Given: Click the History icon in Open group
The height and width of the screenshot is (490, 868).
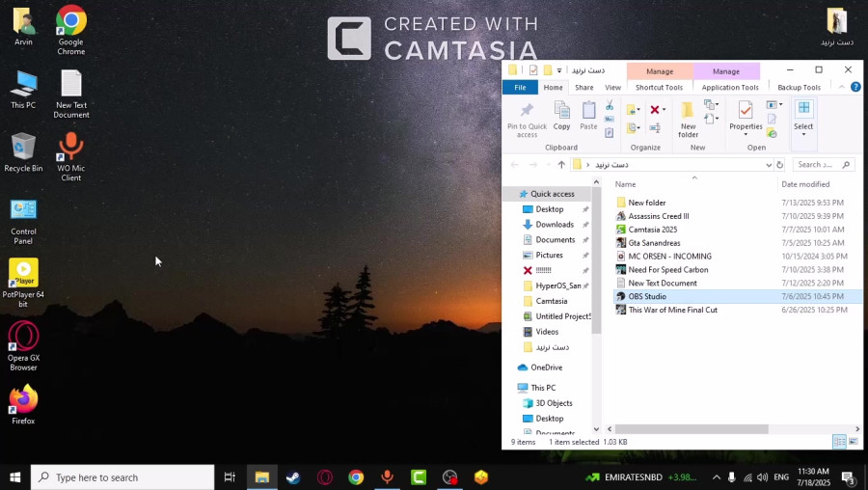Looking at the screenshot, I should [x=772, y=133].
